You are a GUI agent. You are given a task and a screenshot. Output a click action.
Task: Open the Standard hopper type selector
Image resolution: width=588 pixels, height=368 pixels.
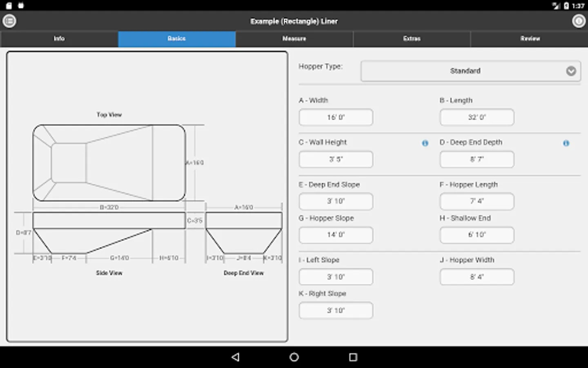(x=465, y=71)
